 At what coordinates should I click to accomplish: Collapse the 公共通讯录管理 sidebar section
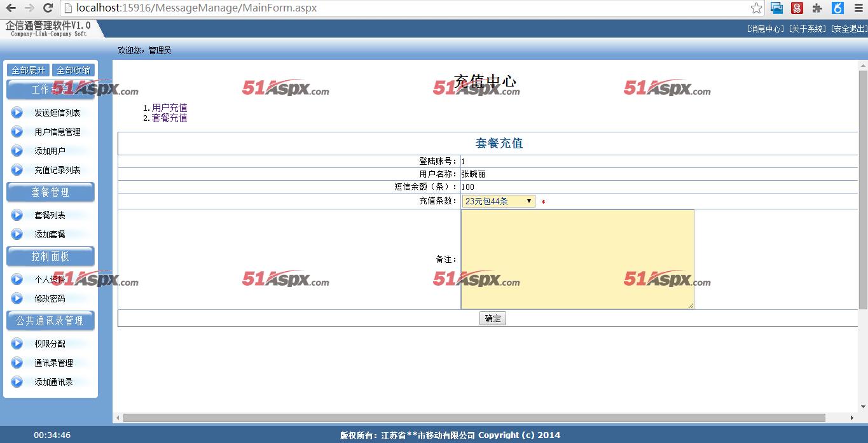[50, 321]
